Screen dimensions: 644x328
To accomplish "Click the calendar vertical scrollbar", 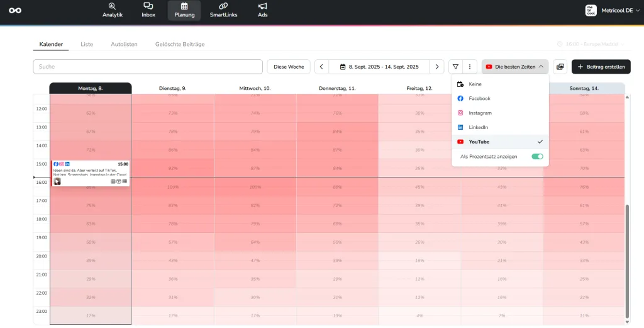I will point(627,252).
